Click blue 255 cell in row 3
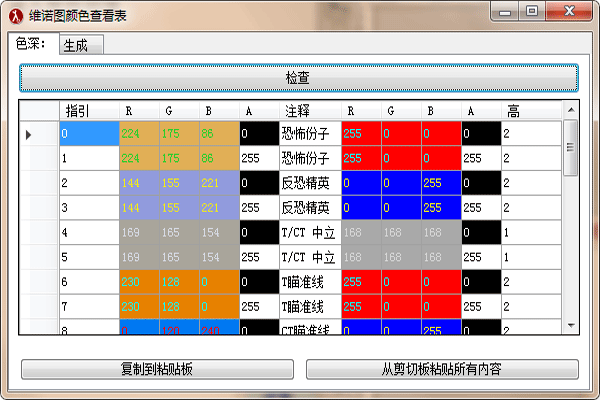Viewport: 600px width, 400px height. 441,208
